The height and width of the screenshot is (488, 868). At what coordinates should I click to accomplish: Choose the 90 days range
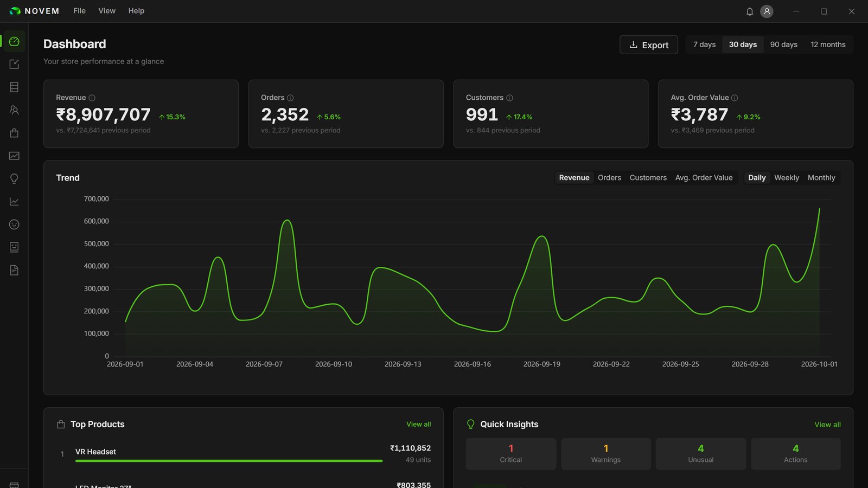tap(784, 44)
